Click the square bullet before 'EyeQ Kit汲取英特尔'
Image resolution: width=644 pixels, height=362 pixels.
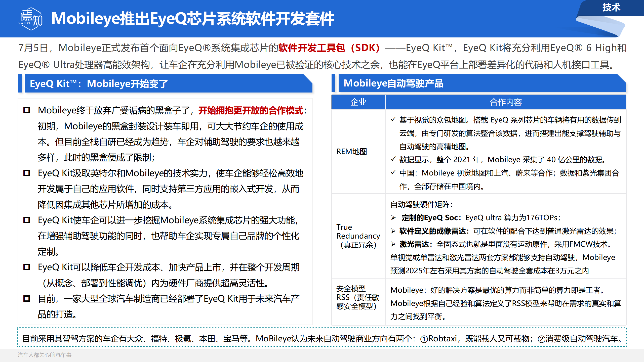[27, 173]
